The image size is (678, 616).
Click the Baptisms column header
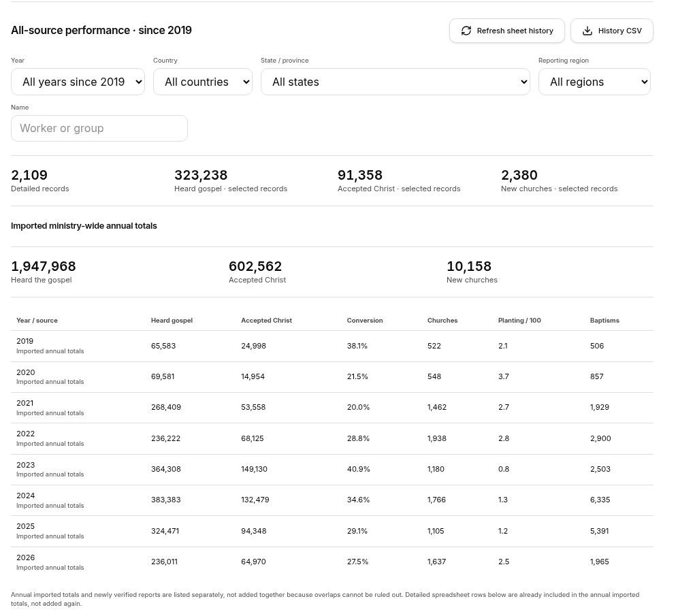[604, 321]
